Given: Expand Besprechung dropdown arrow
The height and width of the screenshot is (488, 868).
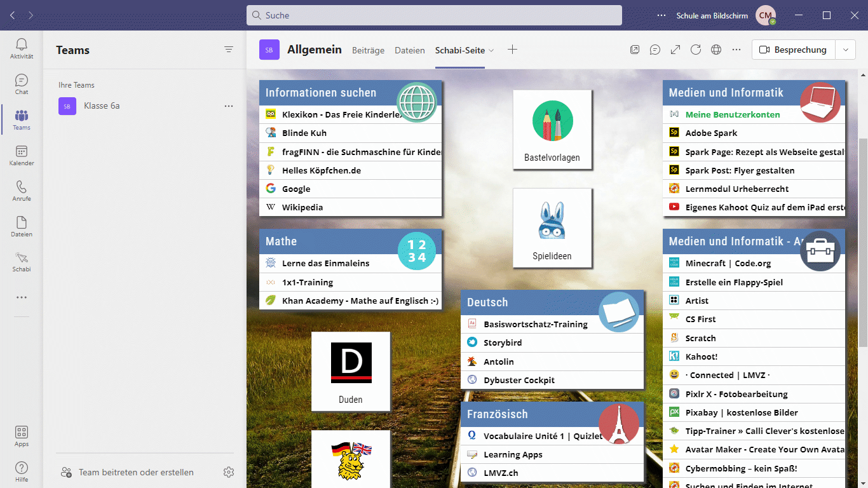Looking at the screenshot, I should pyautogui.click(x=845, y=50).
